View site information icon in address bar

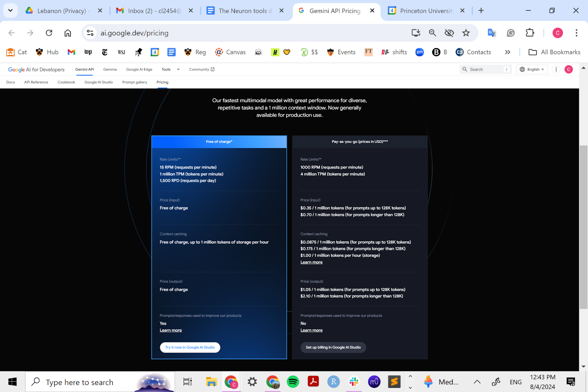[x=90, y=33]
